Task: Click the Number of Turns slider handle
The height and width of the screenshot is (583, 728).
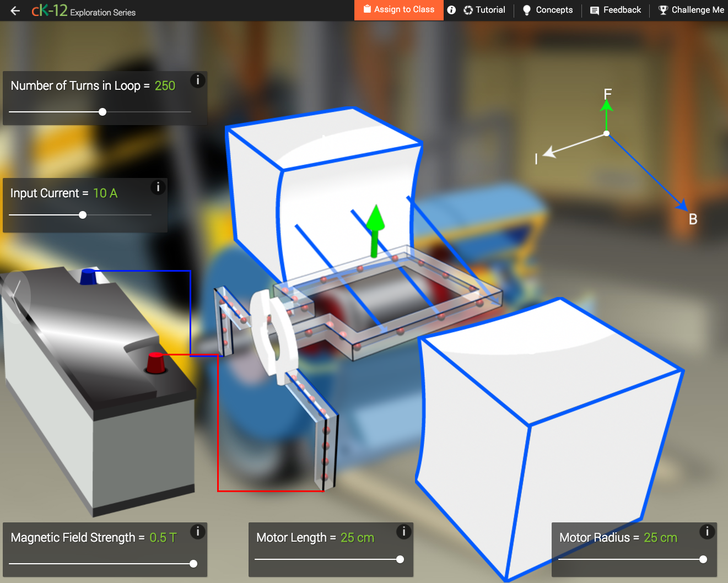Action: click(103, 111)
